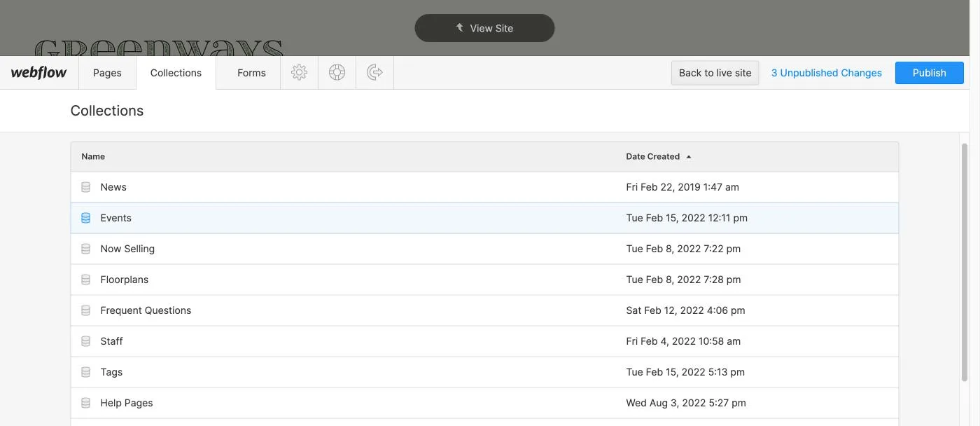The height and width of the screenshot is (426, 980).
Task: Click the log out arrow icon
Action: pyautogui.click(x=374, y=72)
